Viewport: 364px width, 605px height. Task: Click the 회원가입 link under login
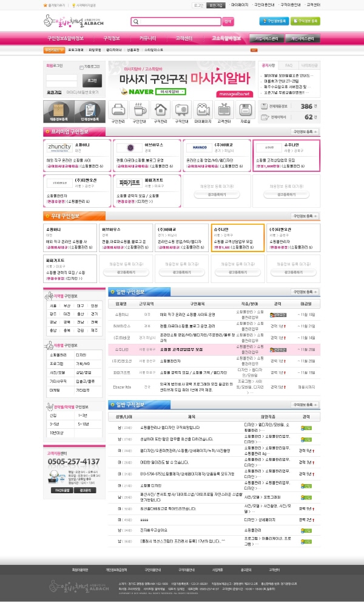(55, 92)
